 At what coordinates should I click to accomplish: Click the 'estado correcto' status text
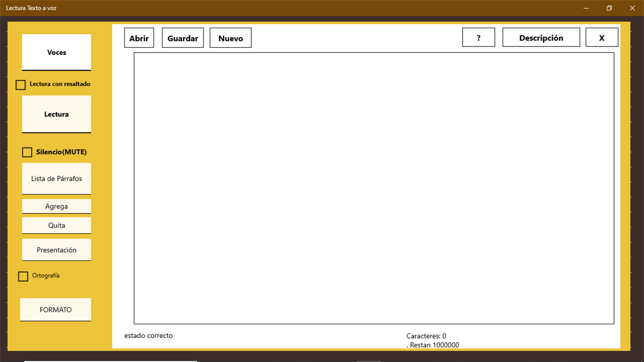point(148,335)
